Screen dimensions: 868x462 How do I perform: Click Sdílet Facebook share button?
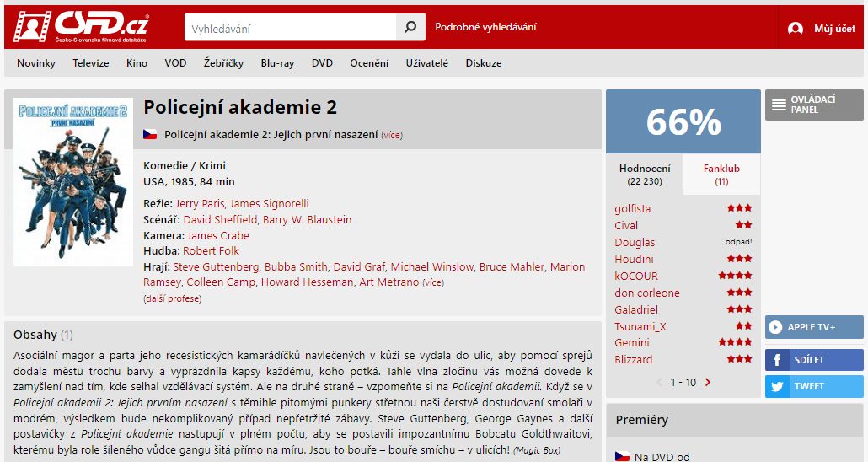pos(814,360)
